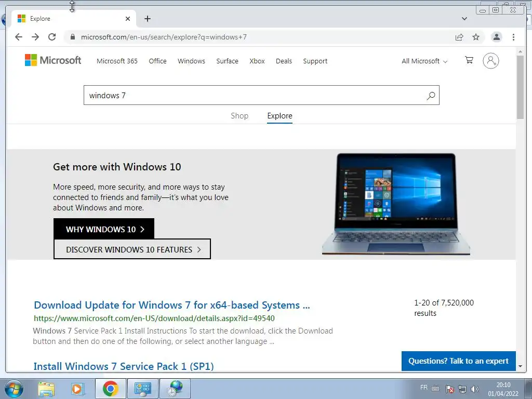The width and height of the screenshot is (532, 399).
Task: Open Chrome three-dot menu
Action: (x=513, y=37)
